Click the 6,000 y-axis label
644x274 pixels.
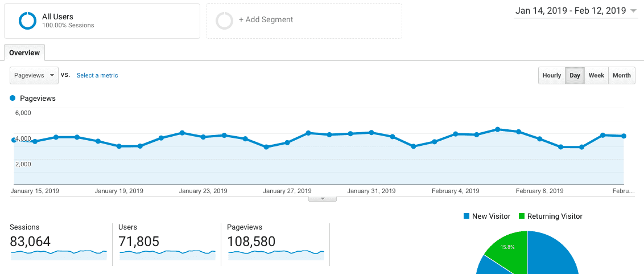23,113
